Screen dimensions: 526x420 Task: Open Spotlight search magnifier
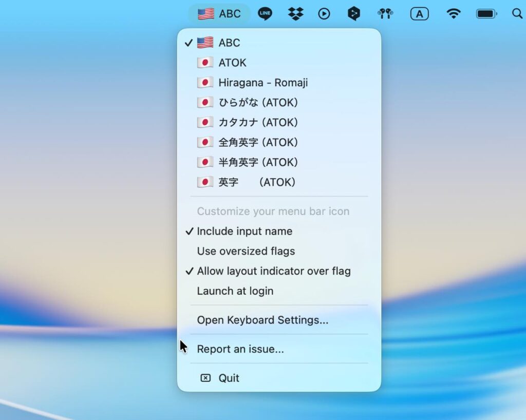point(517,14)
